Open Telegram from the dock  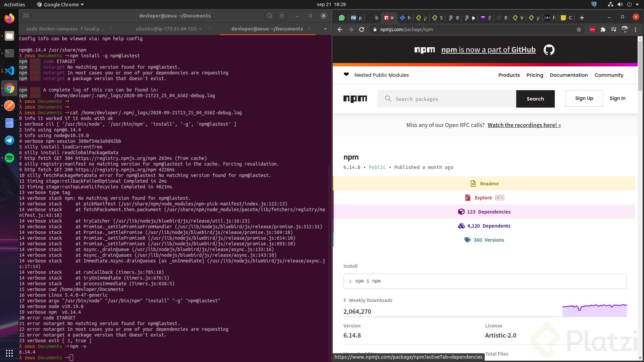[9, 140]
